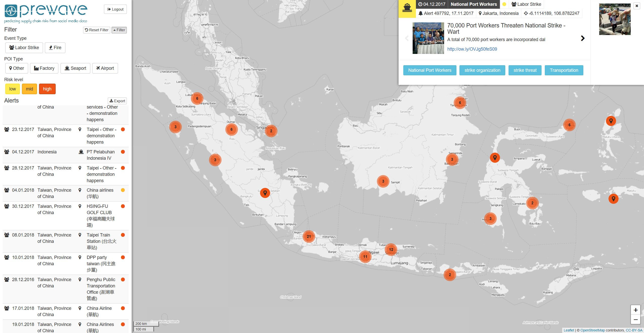644x333 pixels.
Task: Toggle the Labor Strike event type filter
Action: tap(24, 48)
